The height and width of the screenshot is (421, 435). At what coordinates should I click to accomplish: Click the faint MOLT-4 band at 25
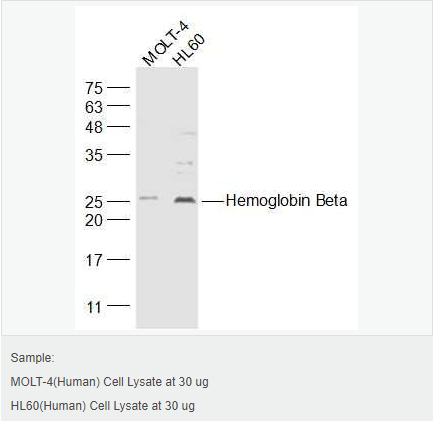point(148,198)
